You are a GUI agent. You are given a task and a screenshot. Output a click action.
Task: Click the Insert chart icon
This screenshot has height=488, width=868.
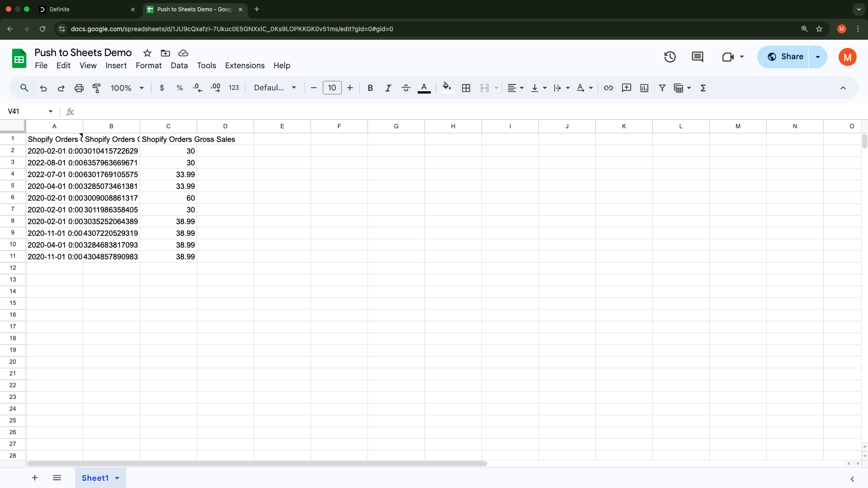click(x=644, y=88)
